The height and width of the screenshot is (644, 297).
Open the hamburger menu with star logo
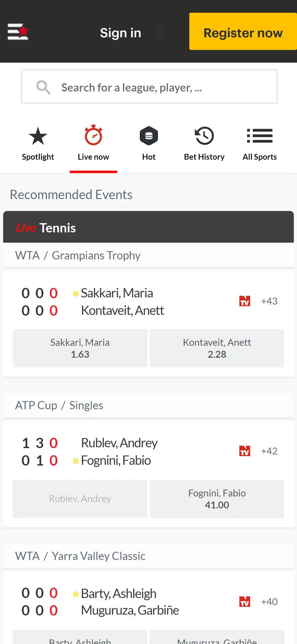point(18,32)
